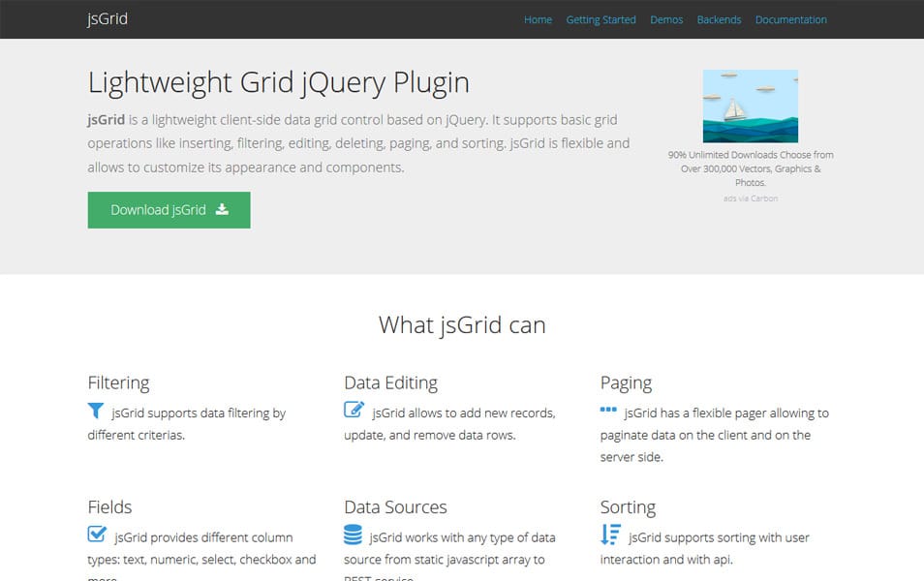
Task: Click the Sorting section heading
Action: [x=628, y=506]
